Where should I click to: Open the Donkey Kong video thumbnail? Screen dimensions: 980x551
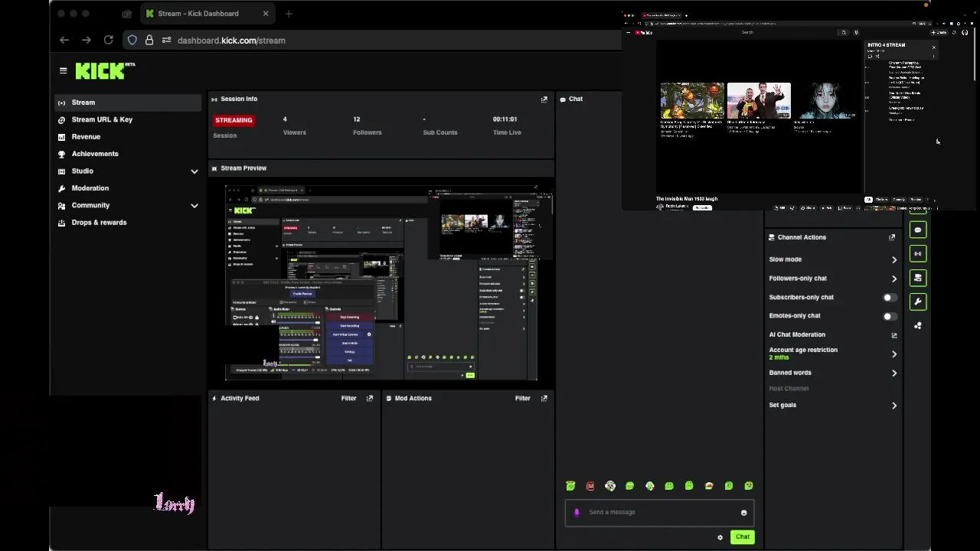click(692, 100)
